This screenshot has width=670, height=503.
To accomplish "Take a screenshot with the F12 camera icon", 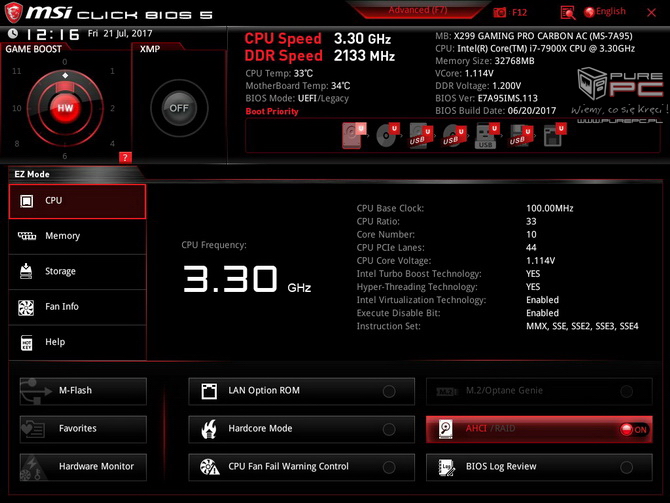I will click(500, 12).
